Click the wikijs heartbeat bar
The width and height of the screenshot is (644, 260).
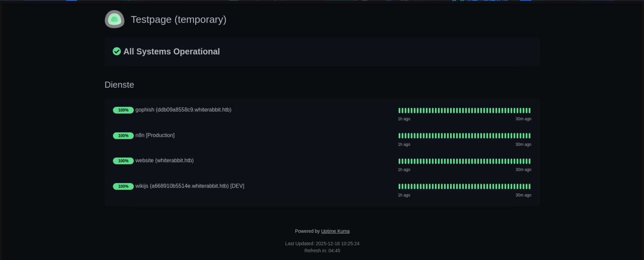click(464, 187)
